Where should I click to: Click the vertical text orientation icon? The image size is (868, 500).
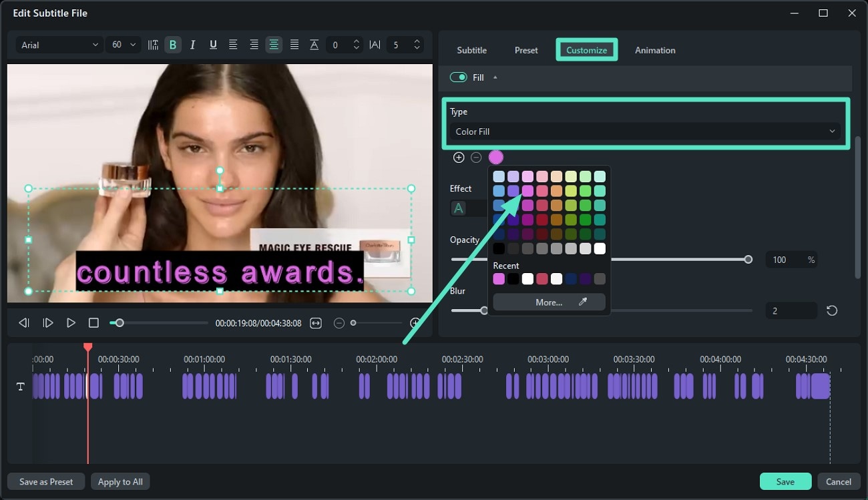pyautogui.click(x=153, y=45)
